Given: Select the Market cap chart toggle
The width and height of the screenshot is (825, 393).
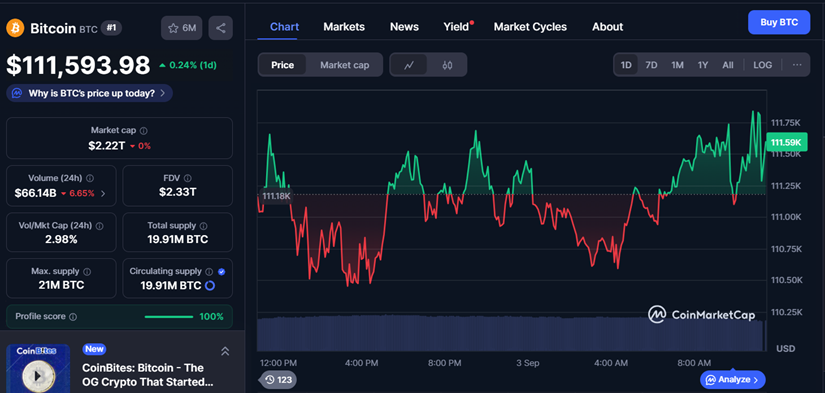Looking at the screenshot, I should pyautogui.click(x=345, y=65).
